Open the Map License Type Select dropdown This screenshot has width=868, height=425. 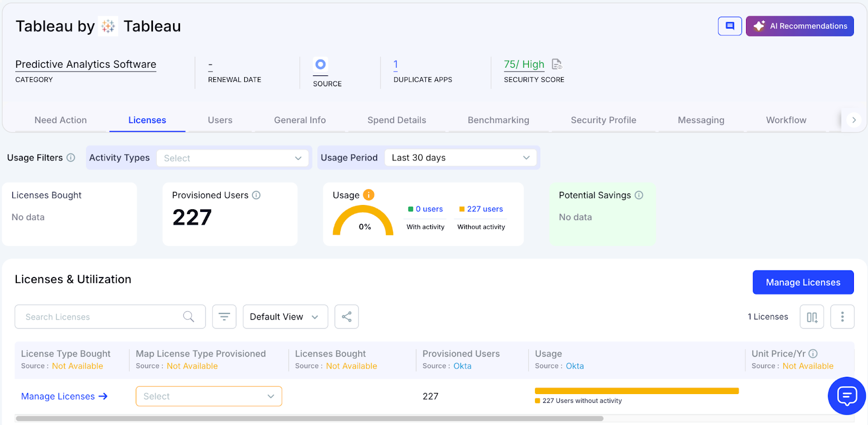pos(209,396)
